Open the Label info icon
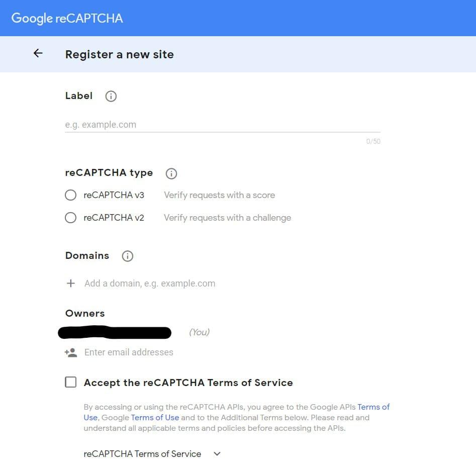 111,97
